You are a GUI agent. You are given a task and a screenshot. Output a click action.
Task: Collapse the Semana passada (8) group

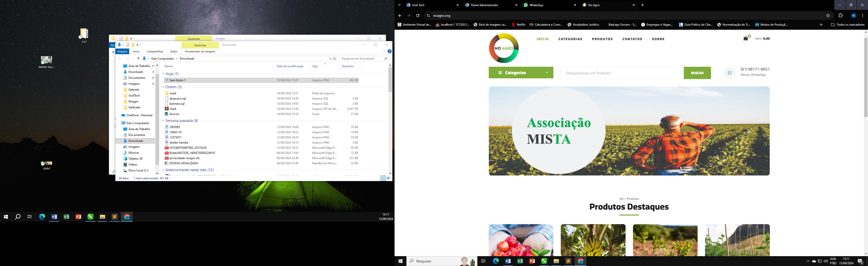(163, 120)
